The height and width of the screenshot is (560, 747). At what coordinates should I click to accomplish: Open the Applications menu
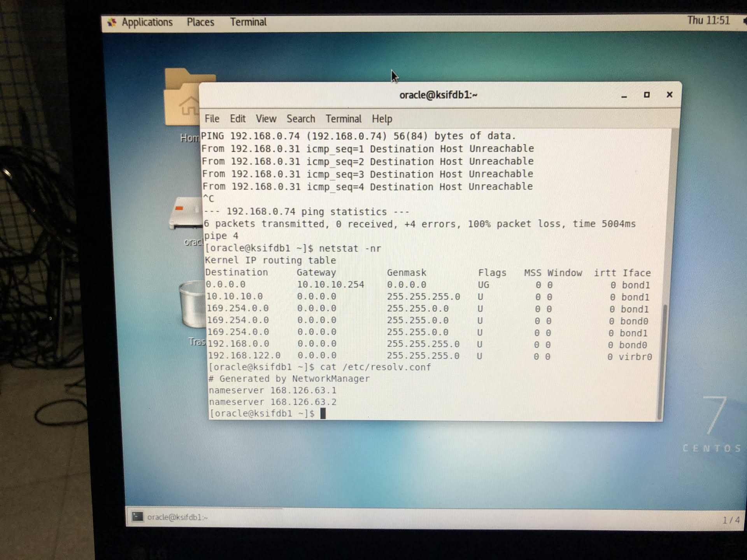click(147, 22)
